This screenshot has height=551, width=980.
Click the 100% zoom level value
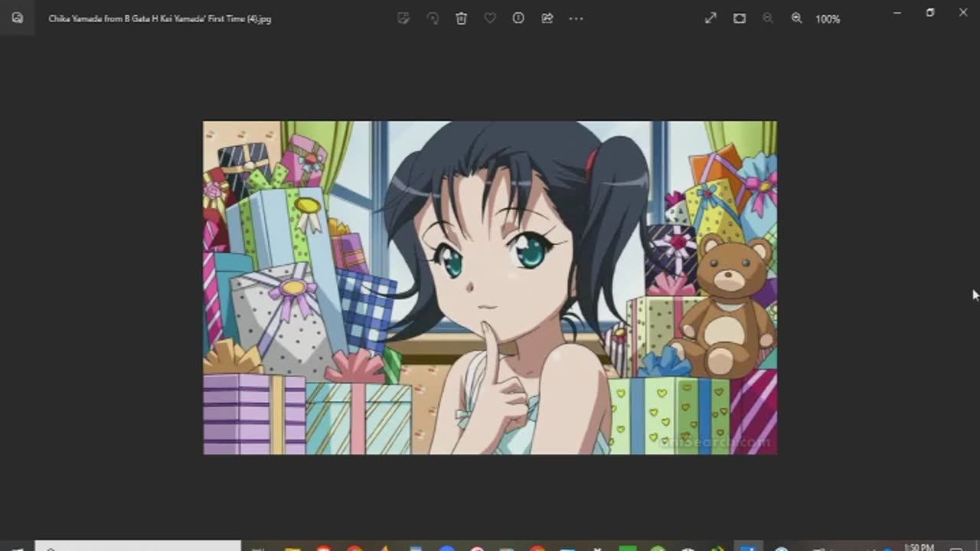pyautogui.click(x=828, y=19)
